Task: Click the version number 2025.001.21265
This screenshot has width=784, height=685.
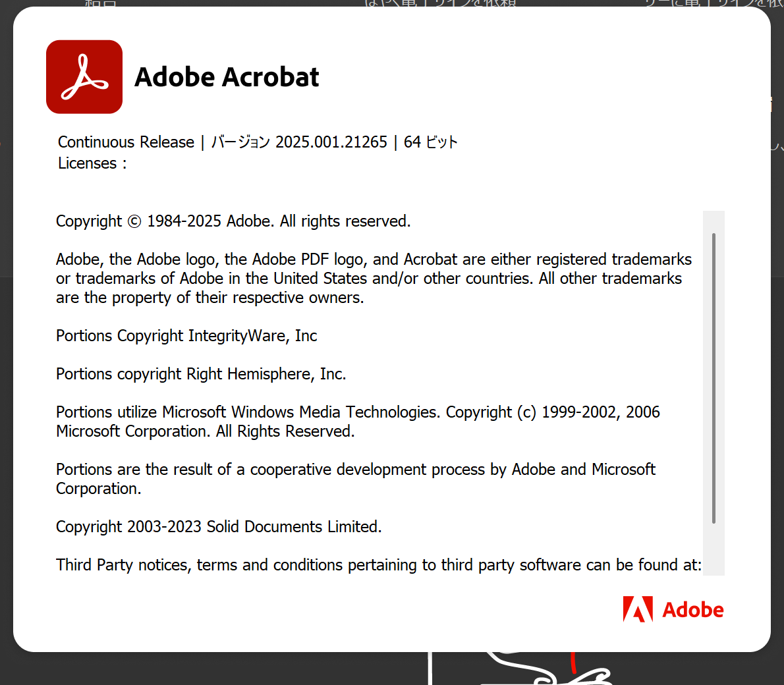Action: (x=331, y=142)
